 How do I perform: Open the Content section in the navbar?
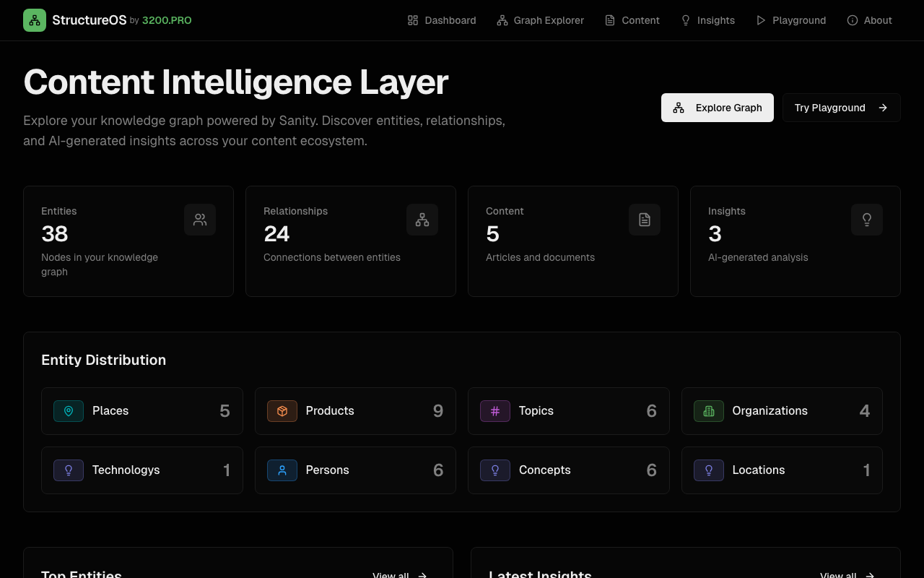(x=632, y=20)
